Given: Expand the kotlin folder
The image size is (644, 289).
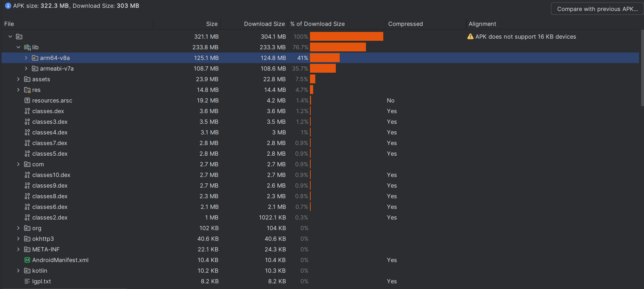Looking at the screenshot, I should point(18,271).
